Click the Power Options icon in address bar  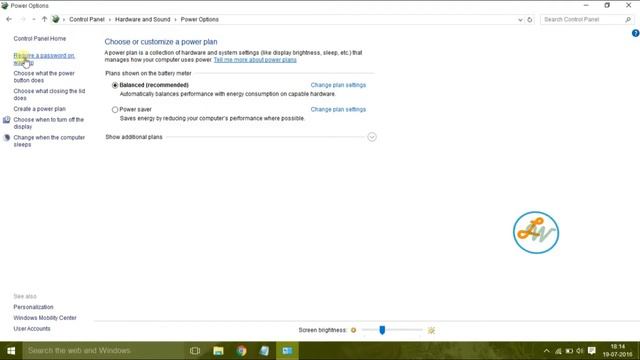tap(56, 19)
